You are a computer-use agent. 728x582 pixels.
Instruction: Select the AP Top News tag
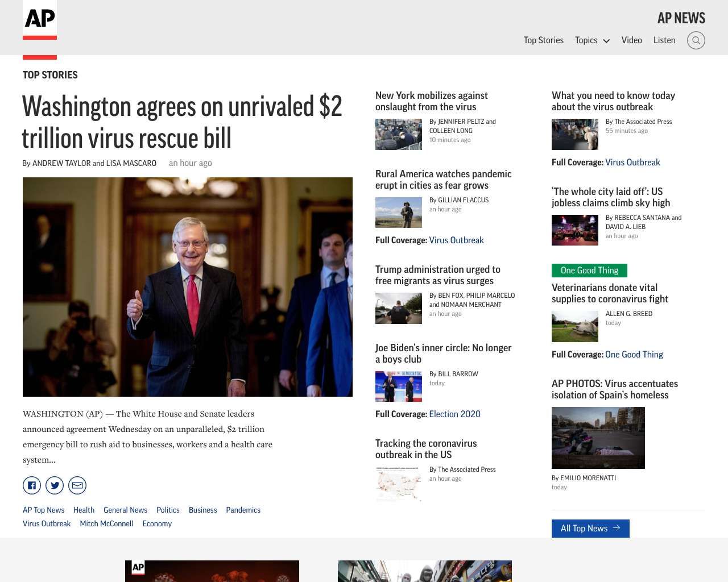point(43,510)
